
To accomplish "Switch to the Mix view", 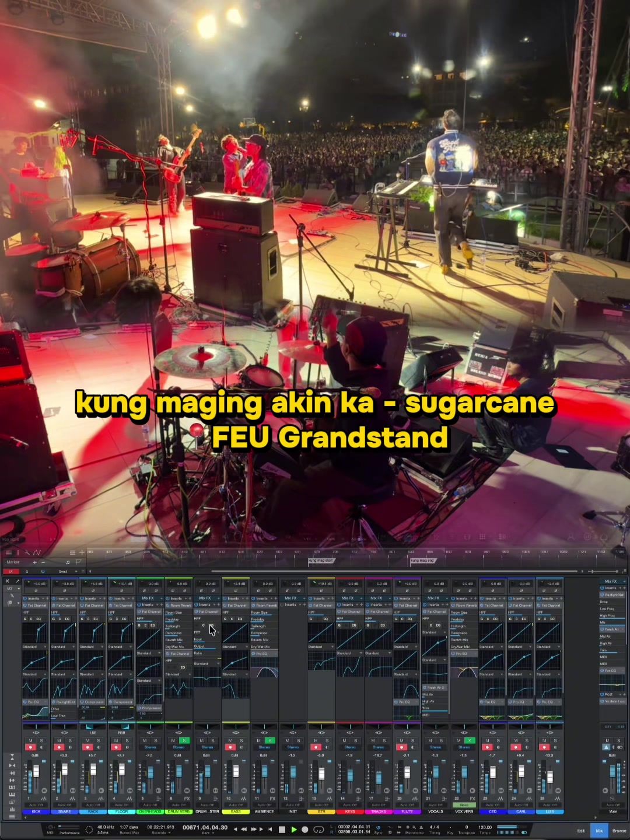I will [x=599, y=831].
